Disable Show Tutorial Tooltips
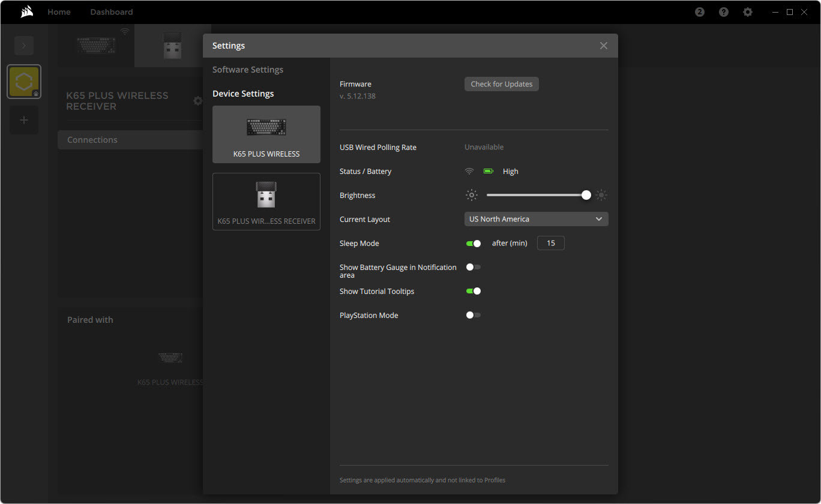Image resolution: width=821 pixels, height=504 pixels. click(x=474, y=291)
